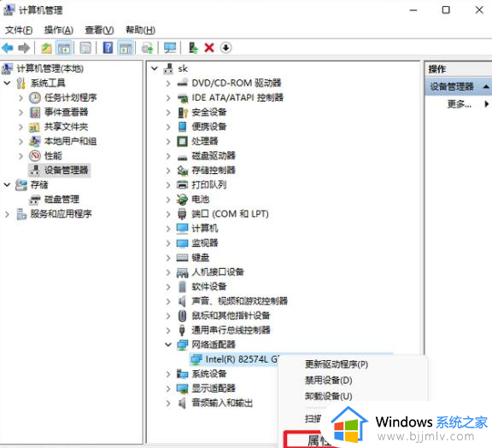Click the Up one level folder icon
Viewport: 492px width, 448px height.
coord(46,48)
